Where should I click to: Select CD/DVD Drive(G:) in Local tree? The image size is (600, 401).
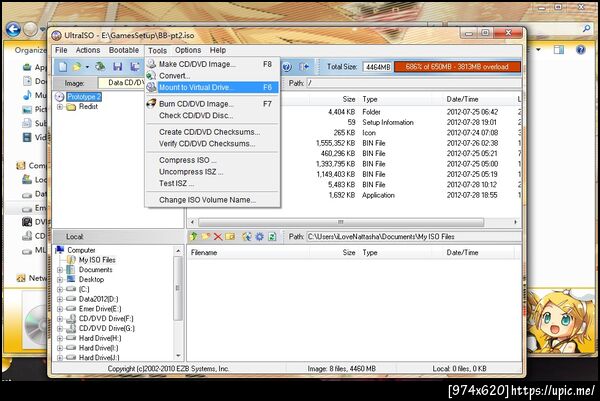coord(107,328)
